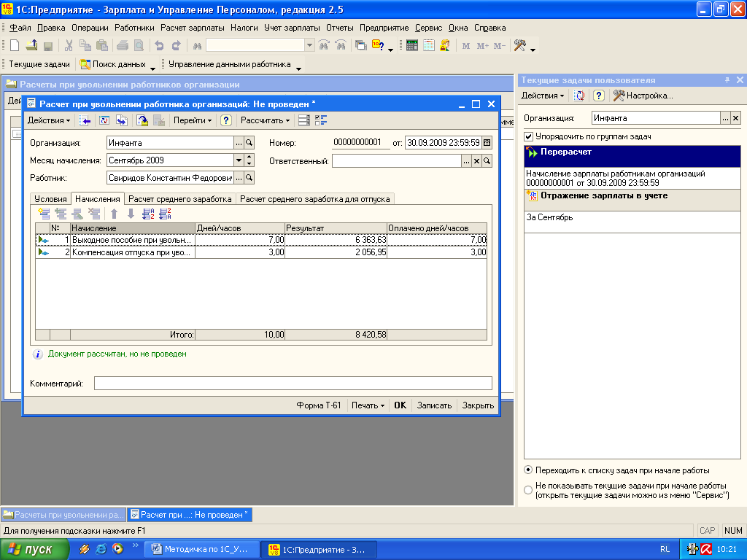The height and width of the screenshot is (560, 747).
Task: Click the Cut scissors icon
Action: point(69,46)
